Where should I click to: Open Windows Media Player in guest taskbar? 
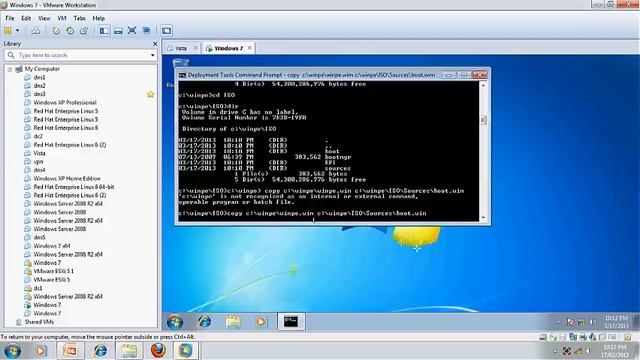(261, 322)
